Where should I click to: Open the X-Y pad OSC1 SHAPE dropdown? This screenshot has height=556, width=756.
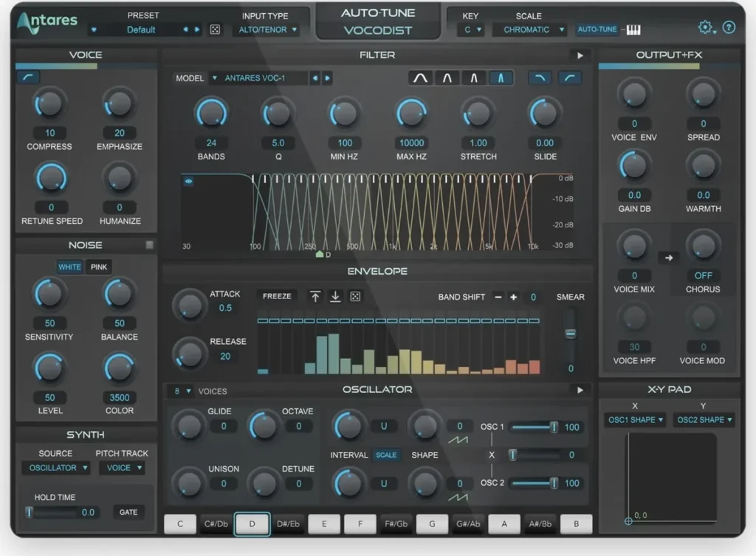pos(635,420)
